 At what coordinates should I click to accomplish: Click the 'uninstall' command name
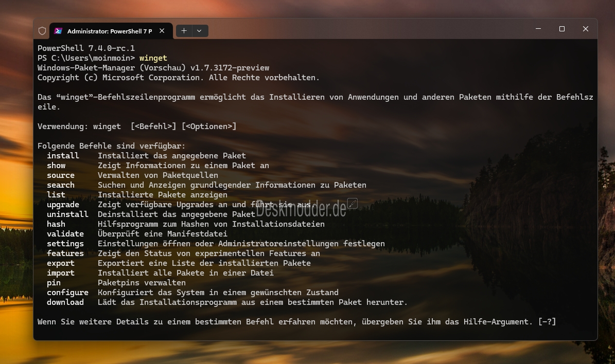point(67,214)
